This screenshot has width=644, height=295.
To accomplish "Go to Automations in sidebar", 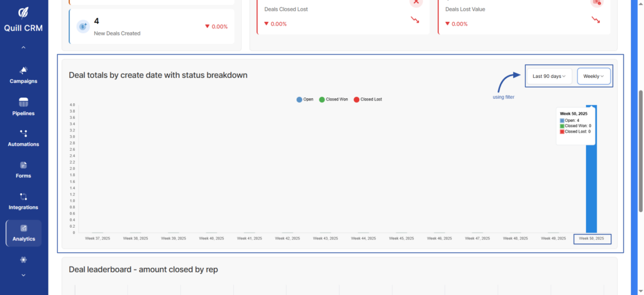I will [x=23, y=133].
